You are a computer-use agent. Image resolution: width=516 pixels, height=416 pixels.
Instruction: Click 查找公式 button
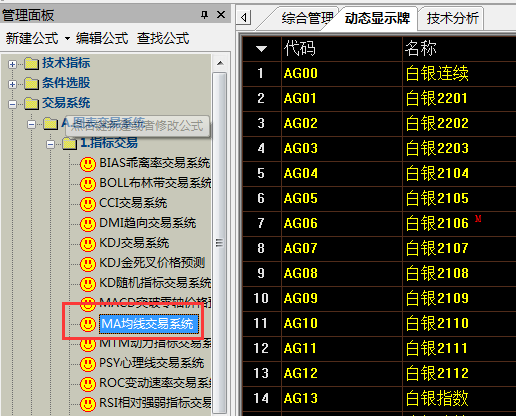(x=163, y=38)
